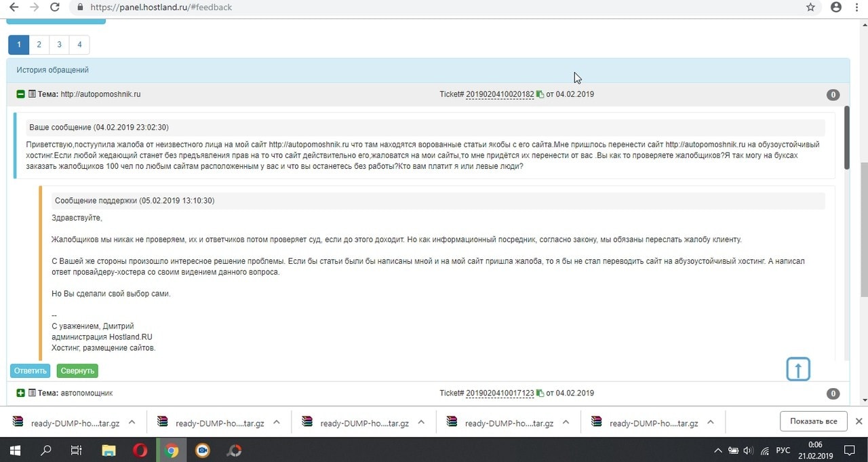Switch to Chrome on the taskbar
868x462 pixels.
coord(172,450)
